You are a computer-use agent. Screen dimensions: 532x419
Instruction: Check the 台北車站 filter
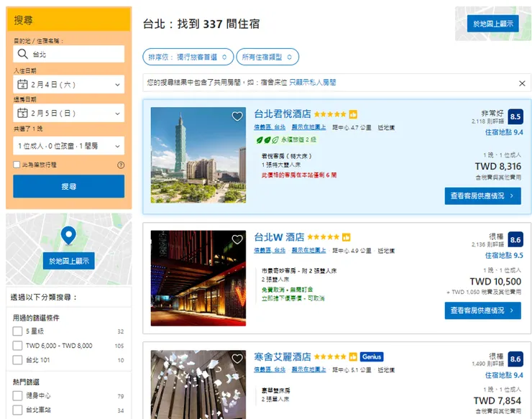point(17,410)
